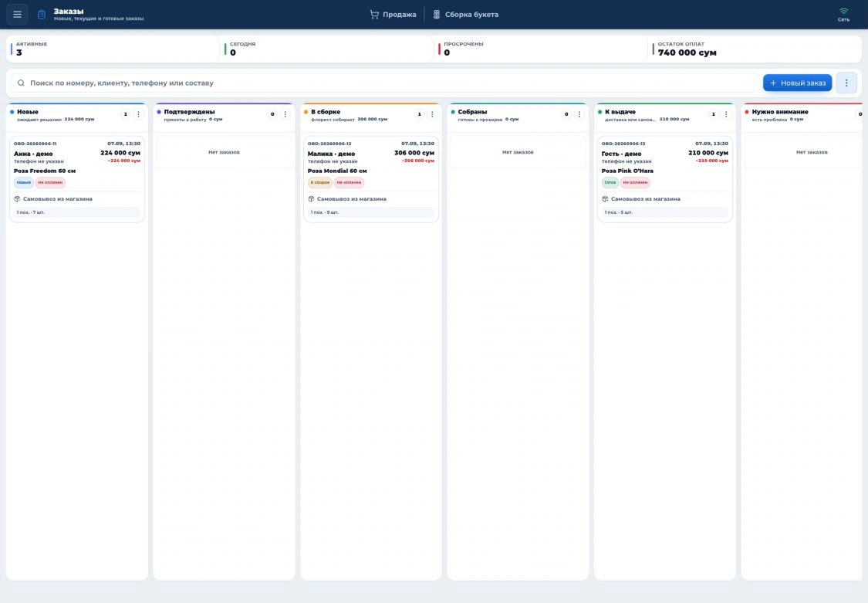The image size is (868, 603).
Task: Focus the order search field
Action: 385,83
